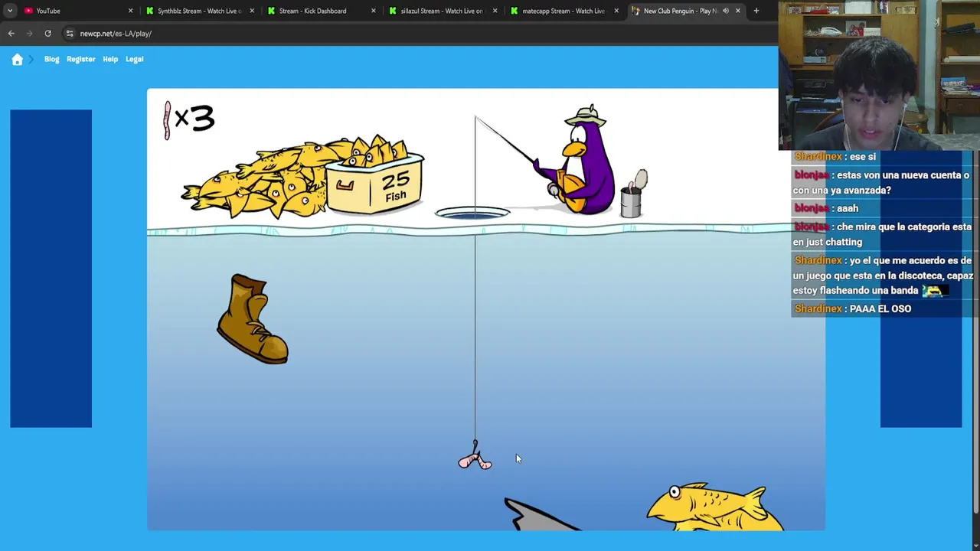The height and width of the screenshot is (551, 980).
Task: Click the streamer webcam overlay
Action: pyautogui.click(x=879, y=75)
